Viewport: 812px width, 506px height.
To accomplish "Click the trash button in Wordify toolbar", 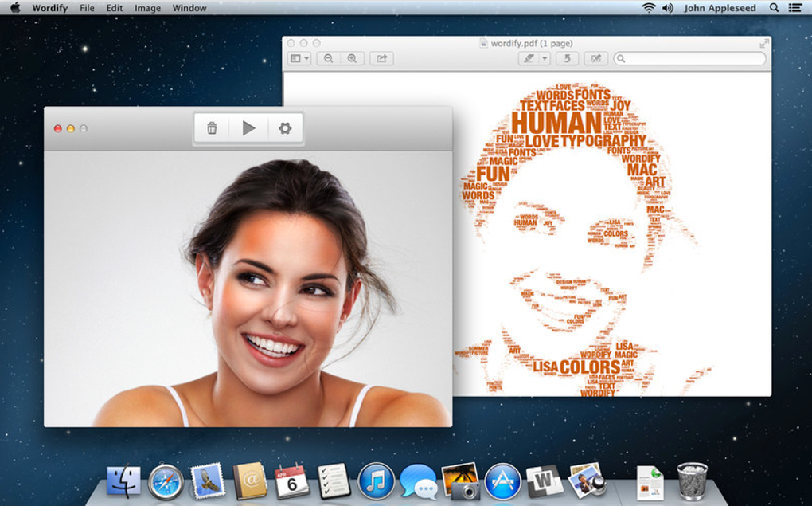I will click(x=212, y=128).
